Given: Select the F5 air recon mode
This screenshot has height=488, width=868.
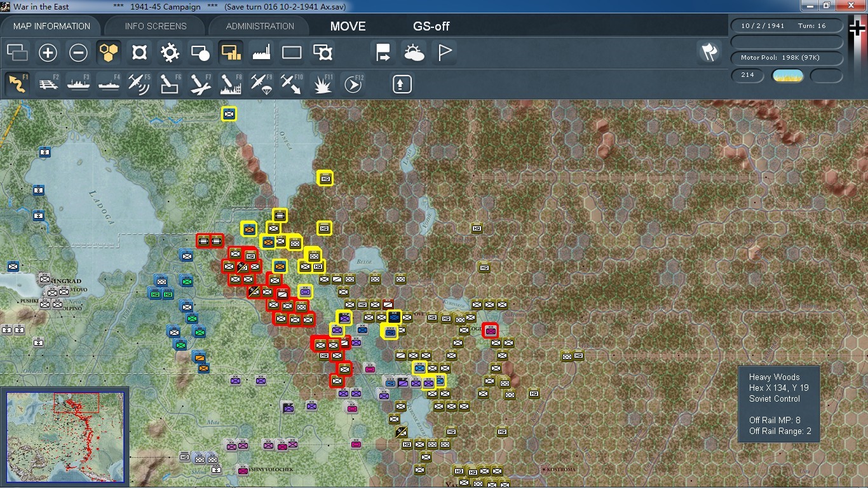Looking at the screenshot, I should tap(139, 84).
